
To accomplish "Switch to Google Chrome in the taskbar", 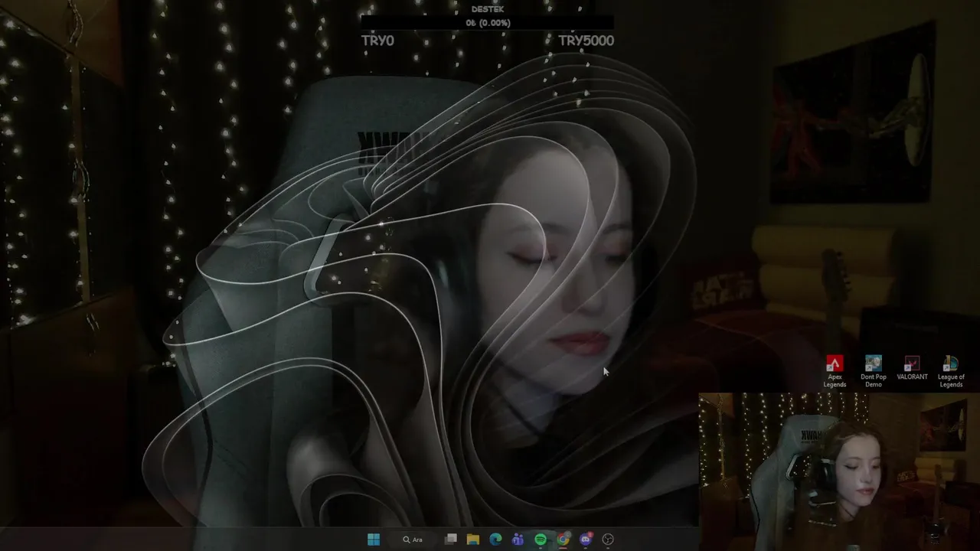I will coord(563,540).
